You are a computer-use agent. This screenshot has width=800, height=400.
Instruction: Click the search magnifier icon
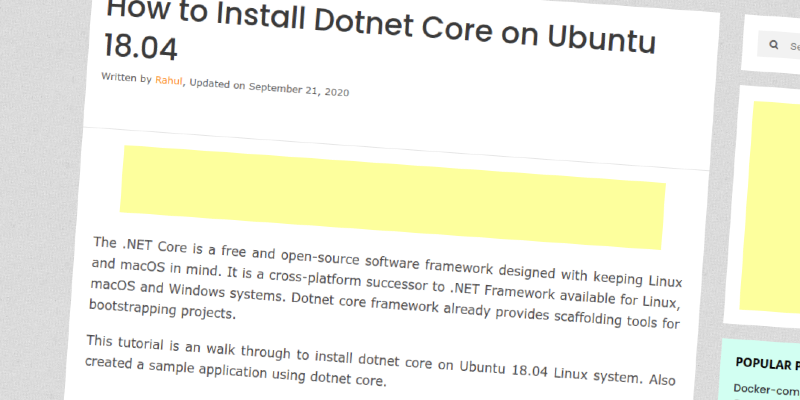774,46
